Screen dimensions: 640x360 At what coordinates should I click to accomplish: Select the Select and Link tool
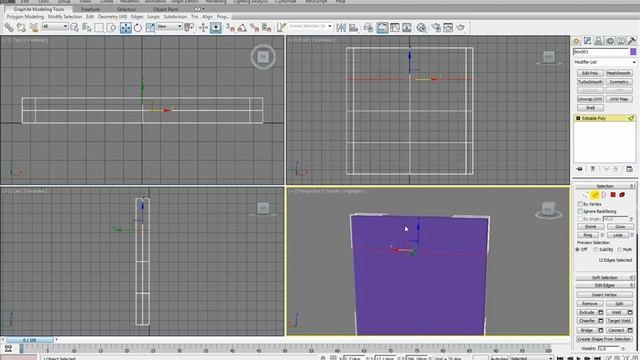[9, 27]
